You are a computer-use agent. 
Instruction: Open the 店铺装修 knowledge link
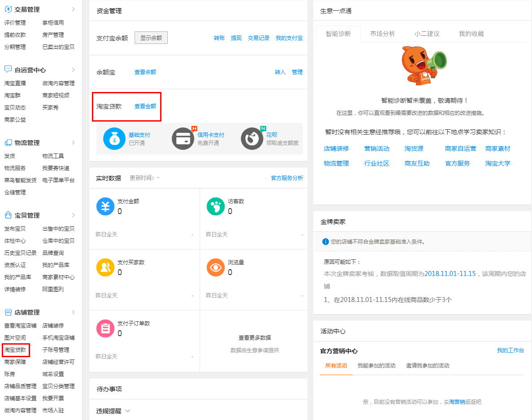point(336,149)
